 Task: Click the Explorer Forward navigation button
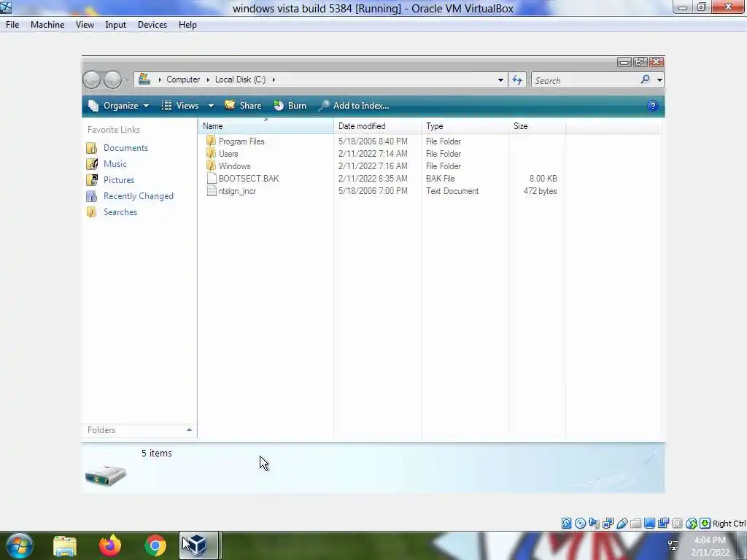coord(112,79)
